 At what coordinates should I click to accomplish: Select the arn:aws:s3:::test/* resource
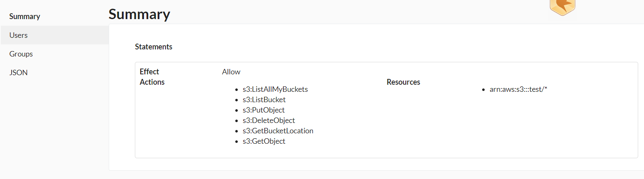[519, 89]
